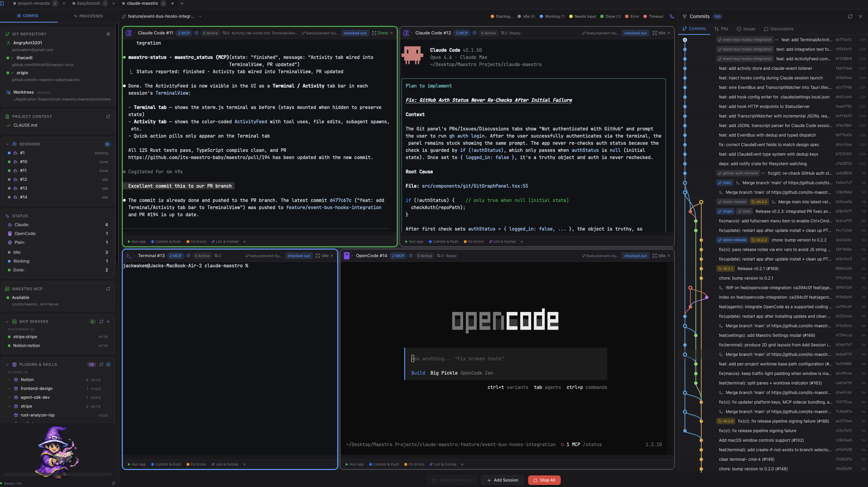The width and height of the screenshot is (868, 487).
Task: Expand Claude Code #11 pane to fullscreen
Action: pos(374,33)
